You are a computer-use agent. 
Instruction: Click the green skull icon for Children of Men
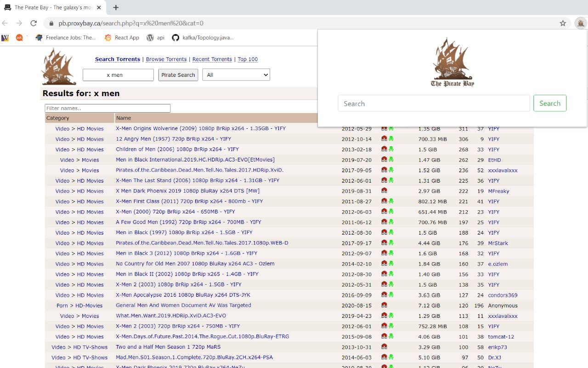pos(391,149)
